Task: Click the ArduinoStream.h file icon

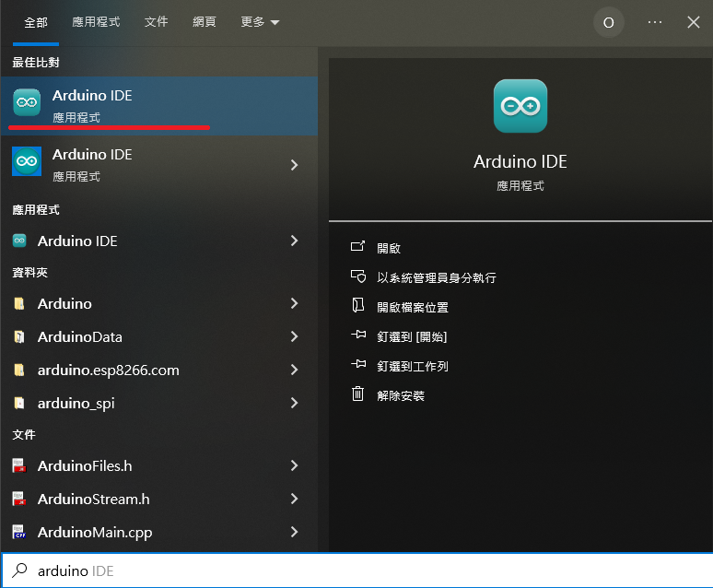Action: pyautogui.click(x=19, y=499)
